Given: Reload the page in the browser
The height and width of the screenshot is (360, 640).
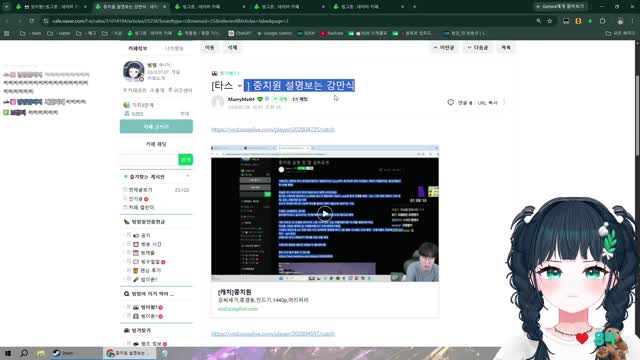Looking at the screenshot, I should [31, 21].
